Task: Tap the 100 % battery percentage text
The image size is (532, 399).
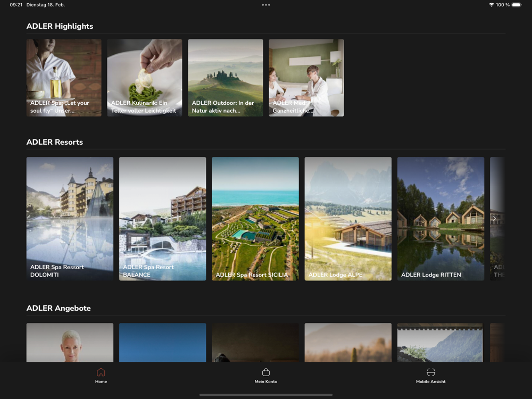Action: click(503, 5)
